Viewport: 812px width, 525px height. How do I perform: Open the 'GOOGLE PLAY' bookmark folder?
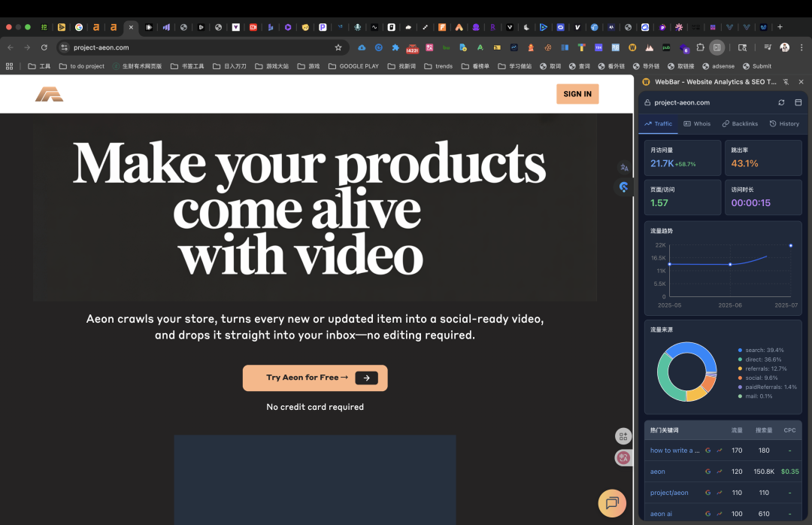[x=353, y=66]
